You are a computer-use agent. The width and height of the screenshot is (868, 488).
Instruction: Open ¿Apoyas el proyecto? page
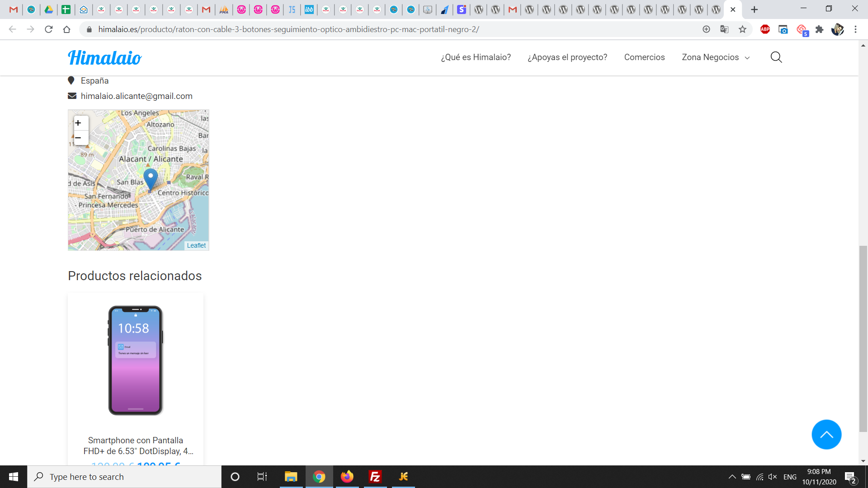[567, 57]
